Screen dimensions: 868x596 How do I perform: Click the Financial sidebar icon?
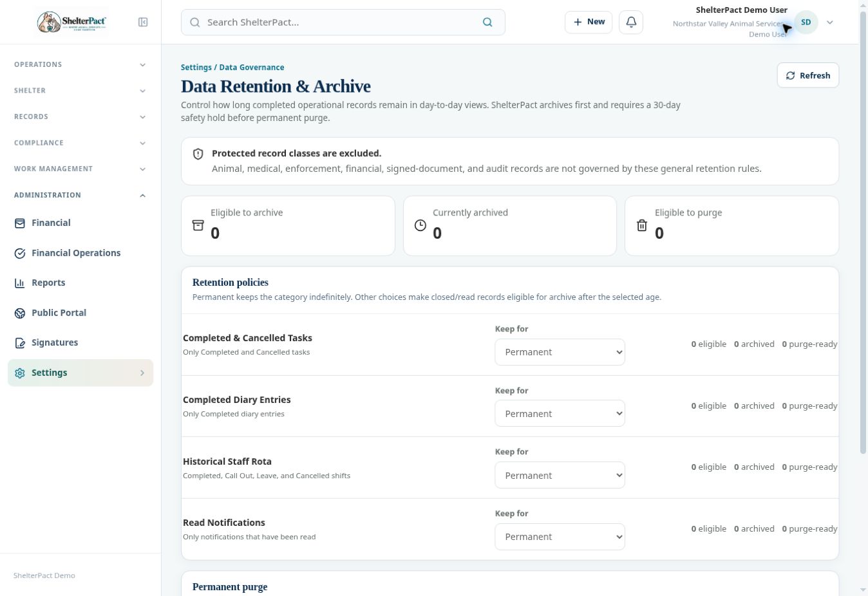point(20,223)
